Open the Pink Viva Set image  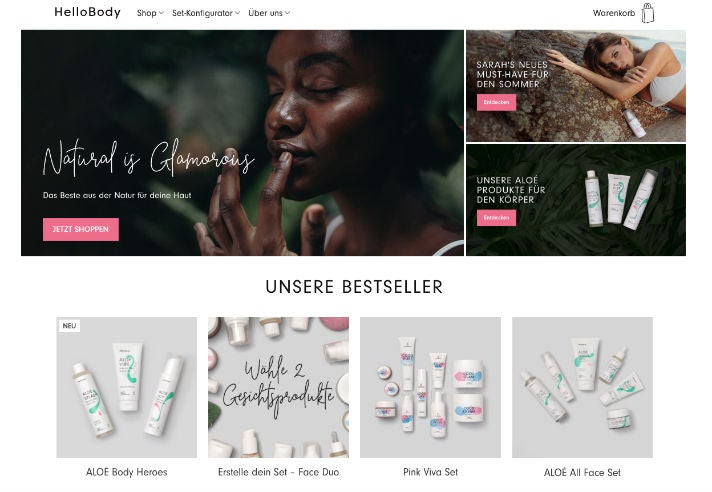click(x=430, y=387)
